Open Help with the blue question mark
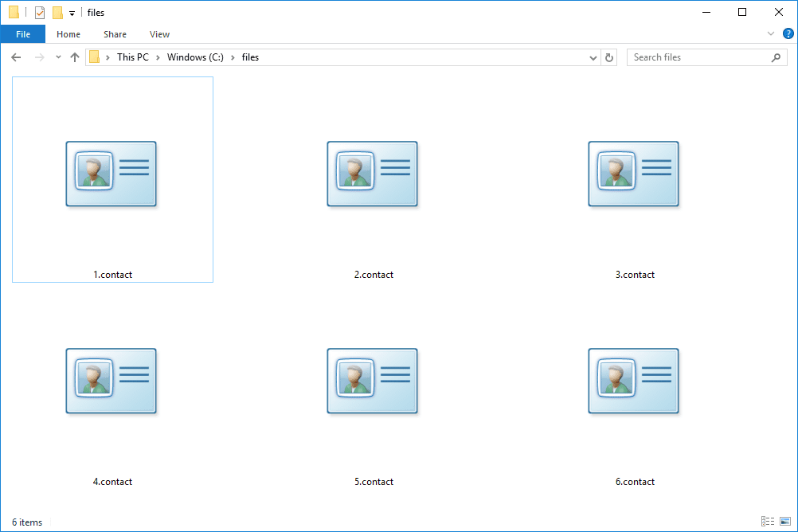The height and width of the screenshot is (532, 798). click(788, 33)
